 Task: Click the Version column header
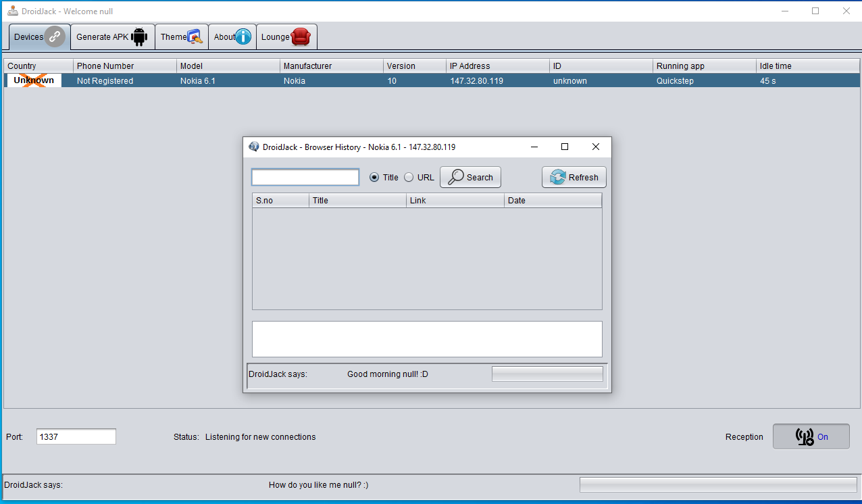pyautogui.click(x=415, y=66)
